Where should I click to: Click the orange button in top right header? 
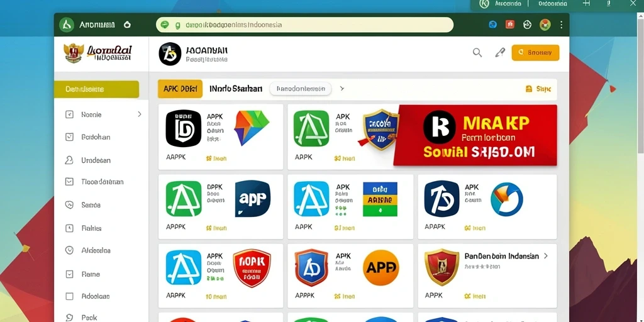click(x=535, y=53)
